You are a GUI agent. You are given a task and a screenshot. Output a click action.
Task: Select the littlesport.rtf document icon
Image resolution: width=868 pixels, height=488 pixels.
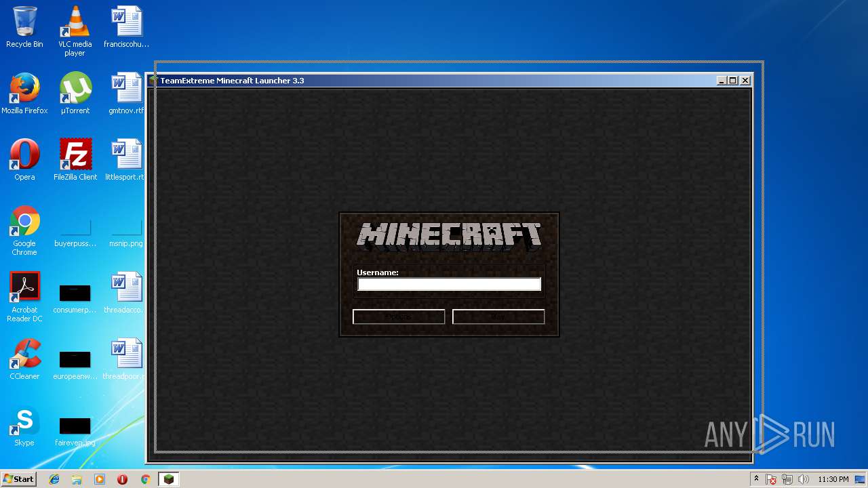126,160
